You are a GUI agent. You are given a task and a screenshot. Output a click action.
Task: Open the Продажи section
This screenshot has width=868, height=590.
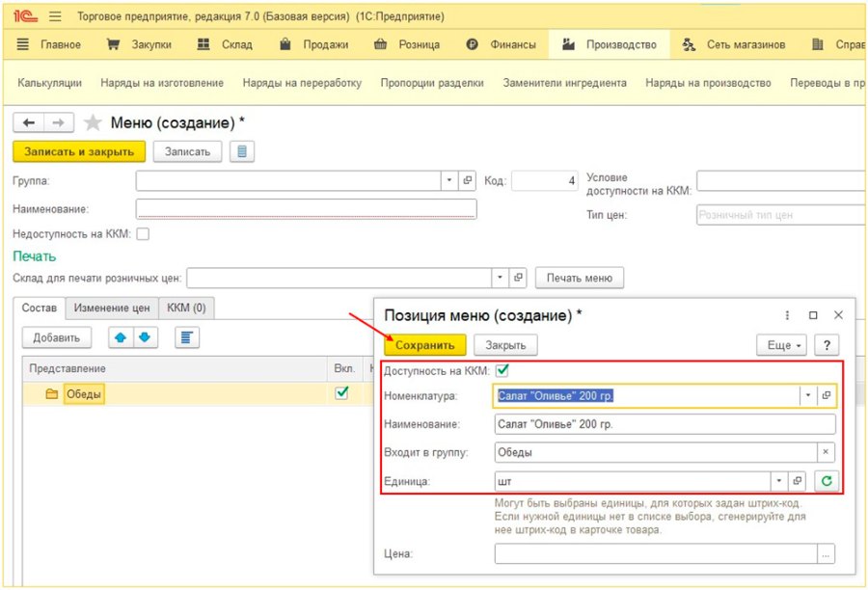314,44
